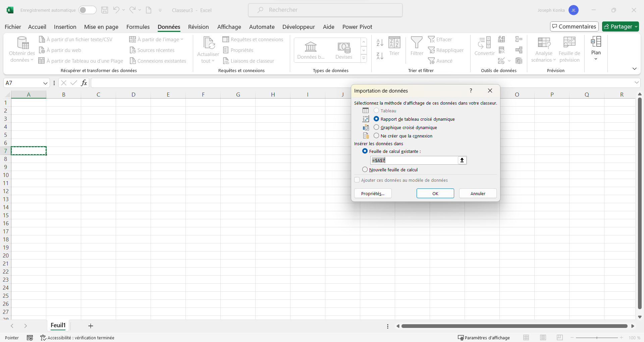The height and width of the screenshot is (342, 644).
Task: Open the Plan dropdown
Action: (x=596, y=49)
